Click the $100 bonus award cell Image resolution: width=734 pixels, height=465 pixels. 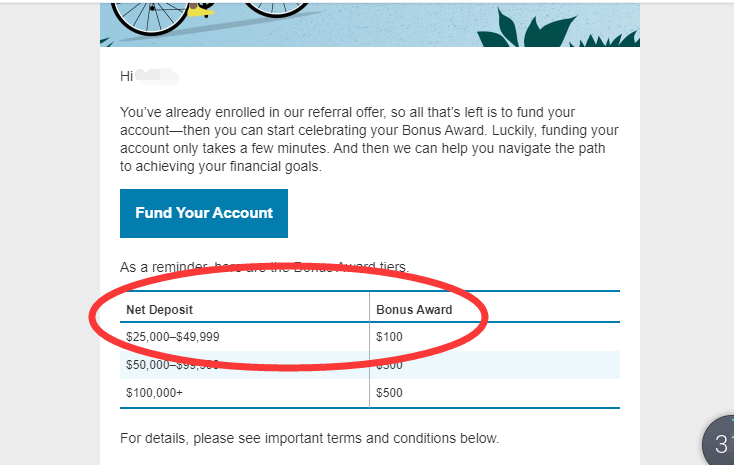click(x=389, y=337)
